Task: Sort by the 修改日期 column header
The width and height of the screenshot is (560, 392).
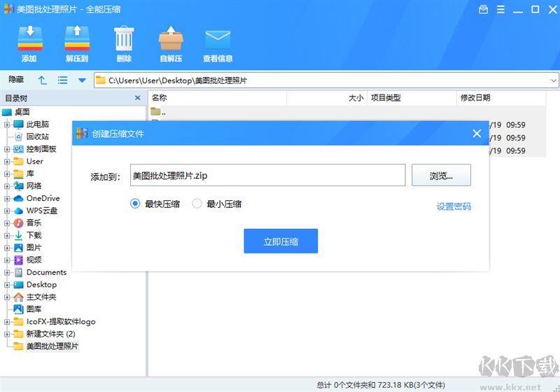Action: (x=475, y=98)
